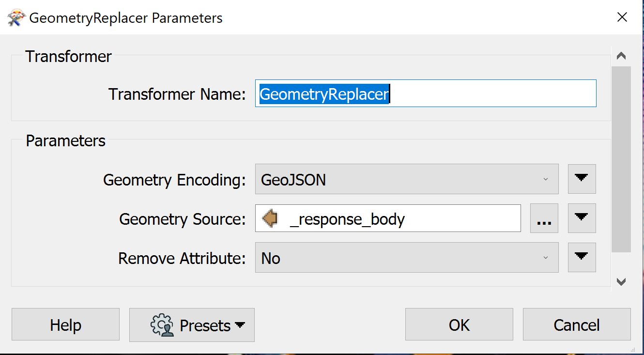
Task: Close the GeometryReplacer Parameters dialog
Action: 622,17
